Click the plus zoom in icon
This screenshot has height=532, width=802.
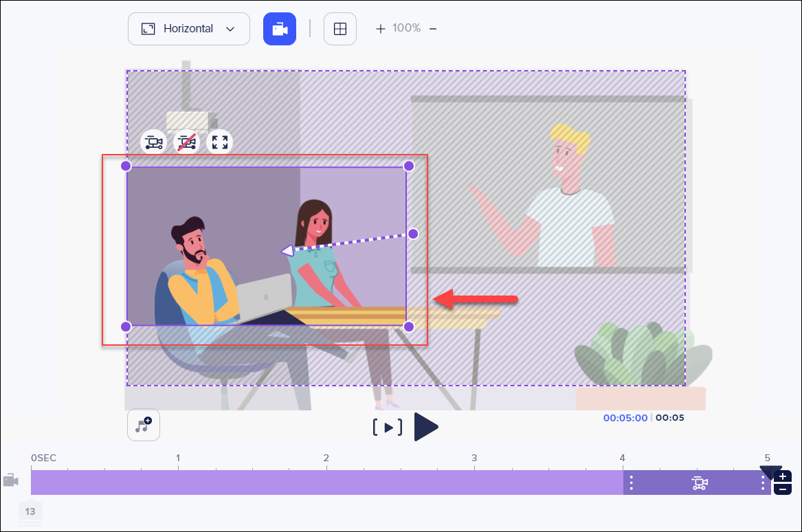click(x=380, y=29)
